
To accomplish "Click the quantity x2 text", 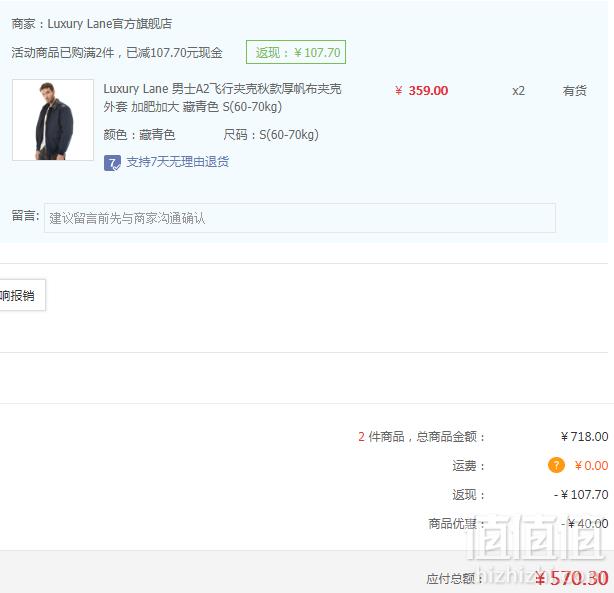I will coord(518,91).
